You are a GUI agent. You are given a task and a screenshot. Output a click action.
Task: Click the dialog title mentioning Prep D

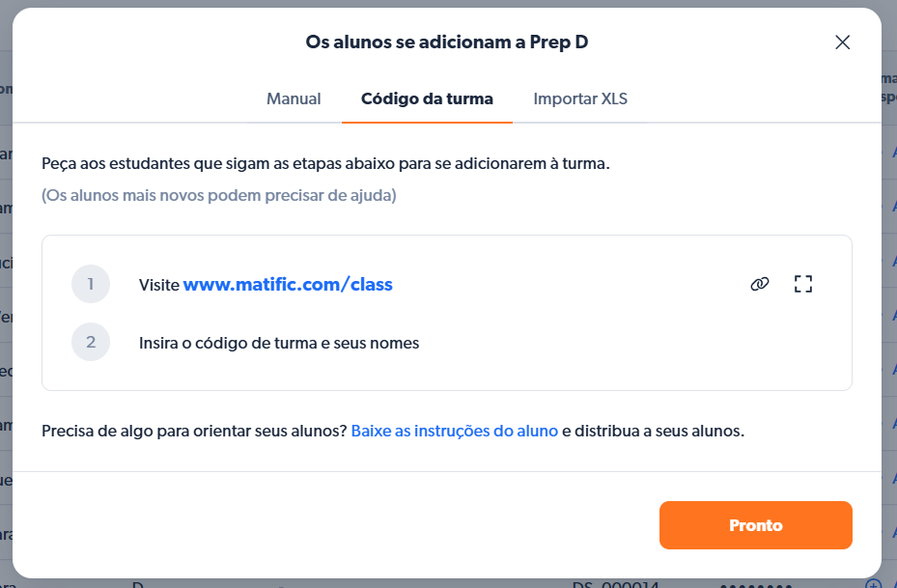point(447,42)
